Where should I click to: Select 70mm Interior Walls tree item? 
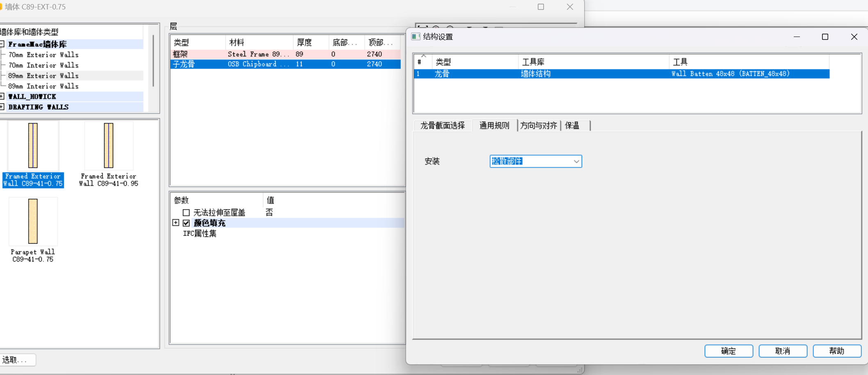[43, 65]
